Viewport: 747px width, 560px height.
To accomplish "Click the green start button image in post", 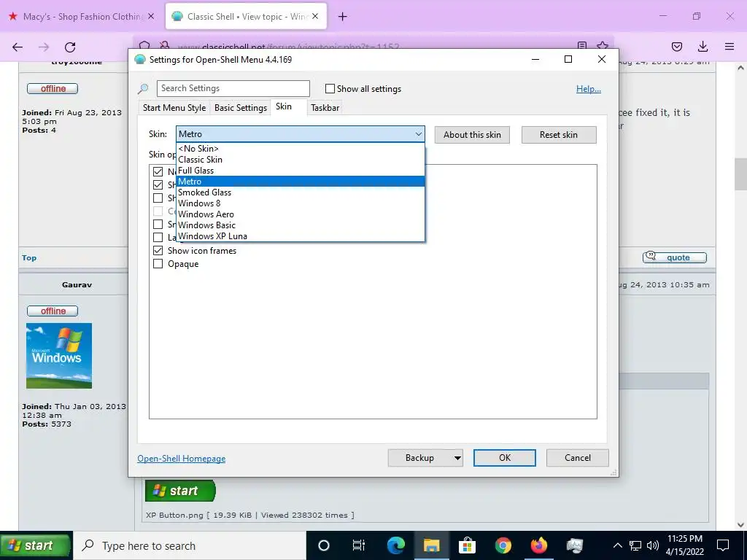I will pyautogui.click(x=181, y=491).
